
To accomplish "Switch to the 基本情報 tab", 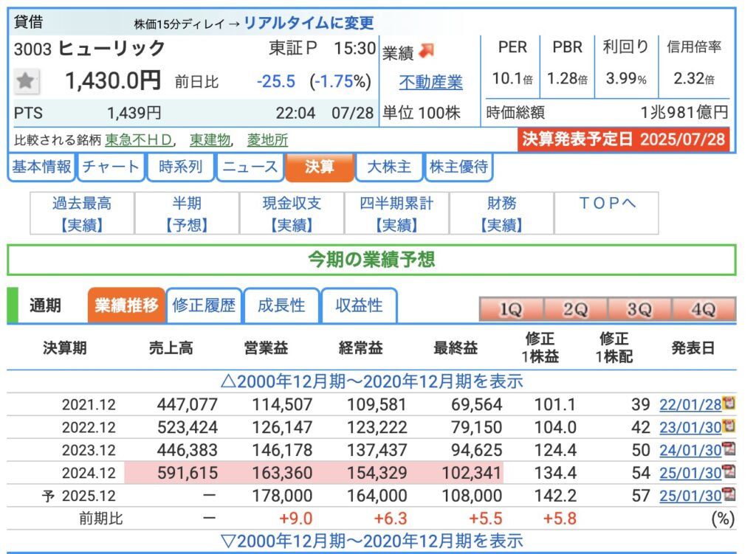I will pyautogui.click(x=41, y=167).
